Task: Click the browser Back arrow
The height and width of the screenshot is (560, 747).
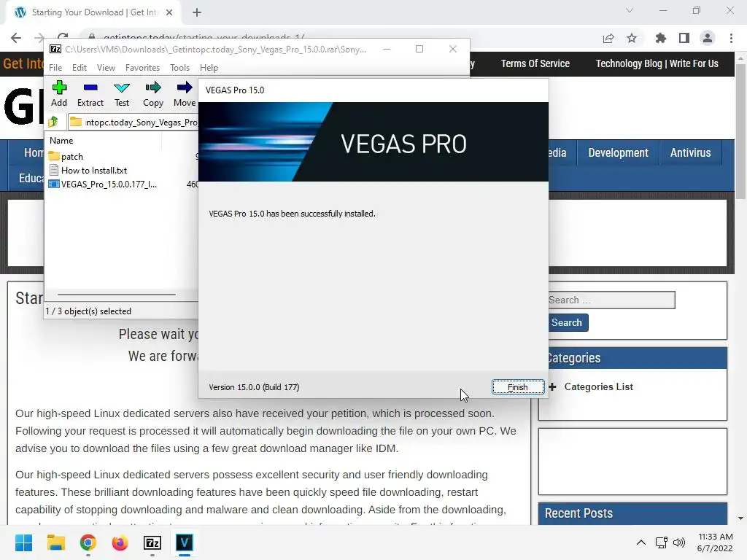Action: pyautogui.click(x=16, y=38)
